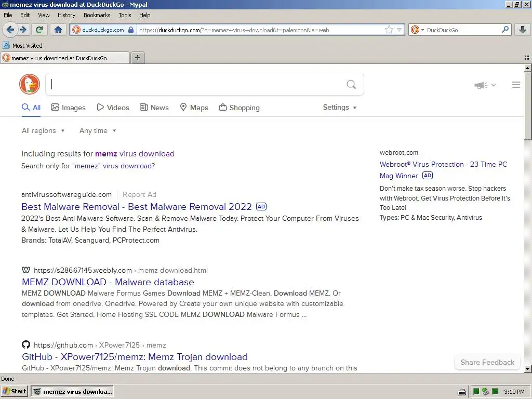Open the browser home page icon

click(58, 30)
